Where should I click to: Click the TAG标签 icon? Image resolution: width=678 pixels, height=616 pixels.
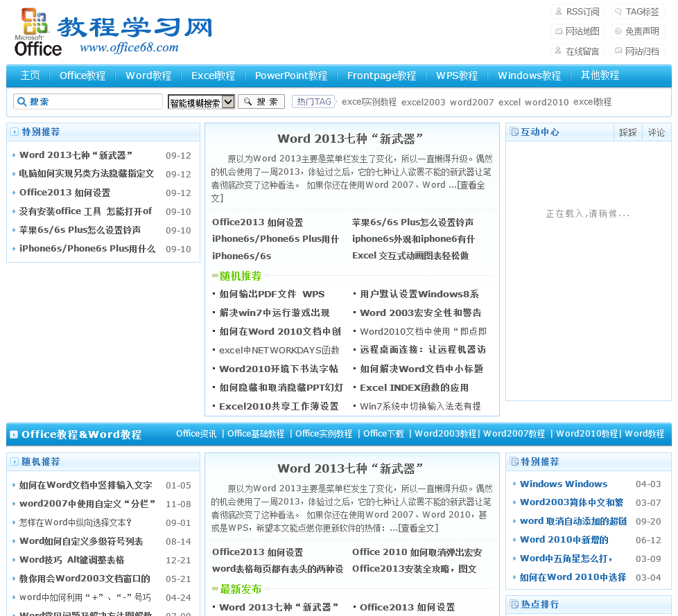(x=618, y=12)
